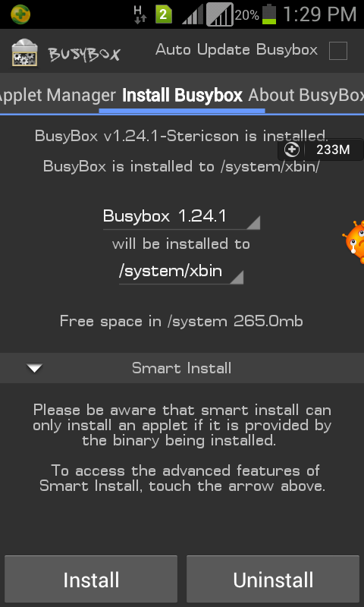
Task: Tap the green plus notification icon
Action: click(x=20, y=14)
